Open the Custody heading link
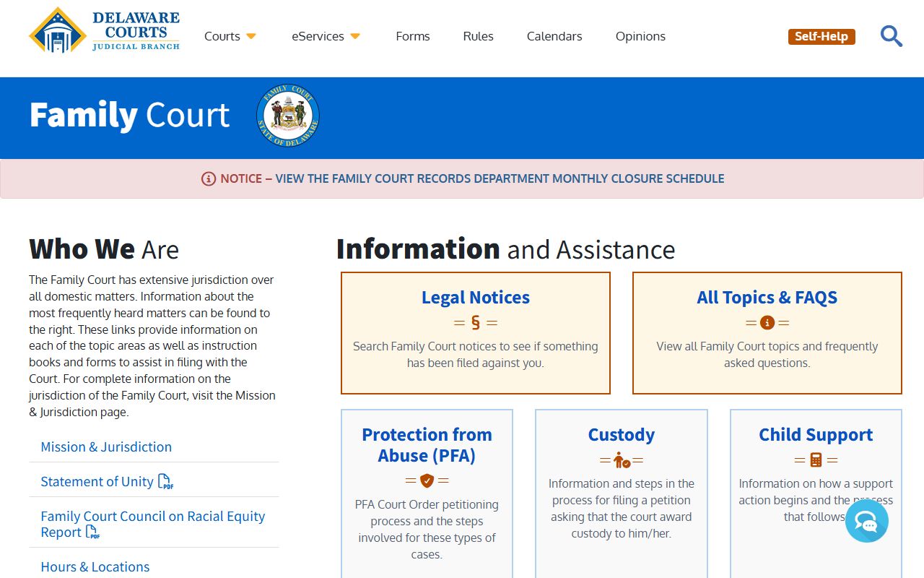This screenshot has height=578, width=924. tap(622, 434)
